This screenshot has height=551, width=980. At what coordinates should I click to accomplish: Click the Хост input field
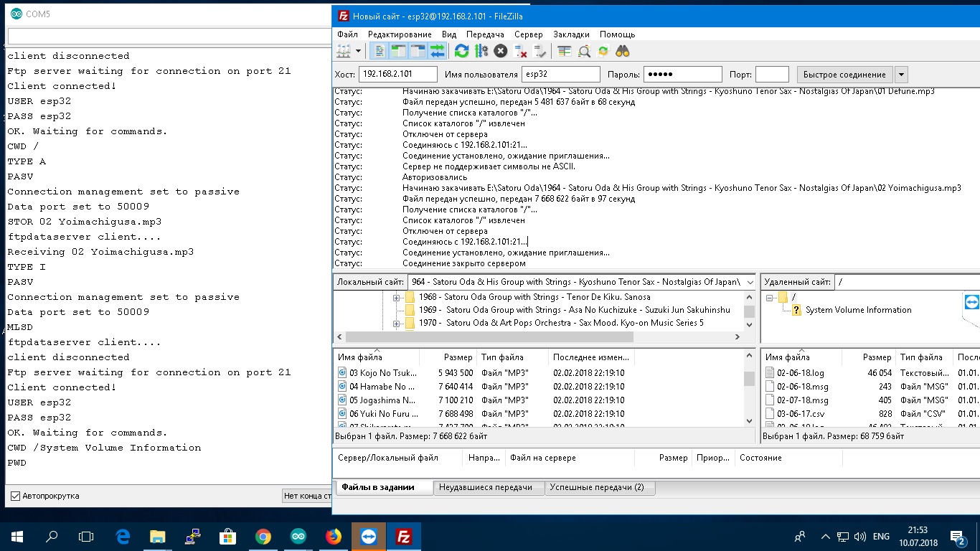[x=397, y=75]
